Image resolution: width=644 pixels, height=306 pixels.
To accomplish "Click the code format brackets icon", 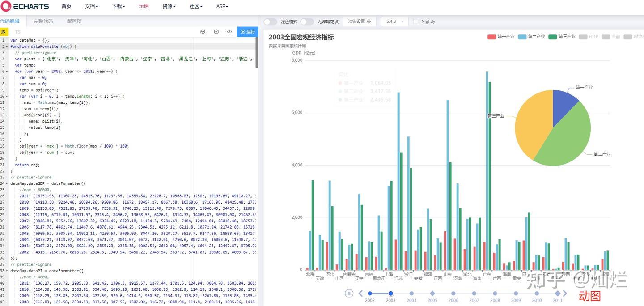I will pyautogui.click(x=229, y=32).
